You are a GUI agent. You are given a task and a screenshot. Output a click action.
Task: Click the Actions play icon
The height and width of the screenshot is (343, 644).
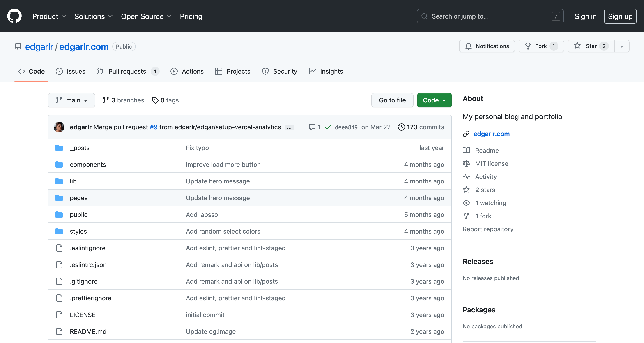(x=174, y=71)
